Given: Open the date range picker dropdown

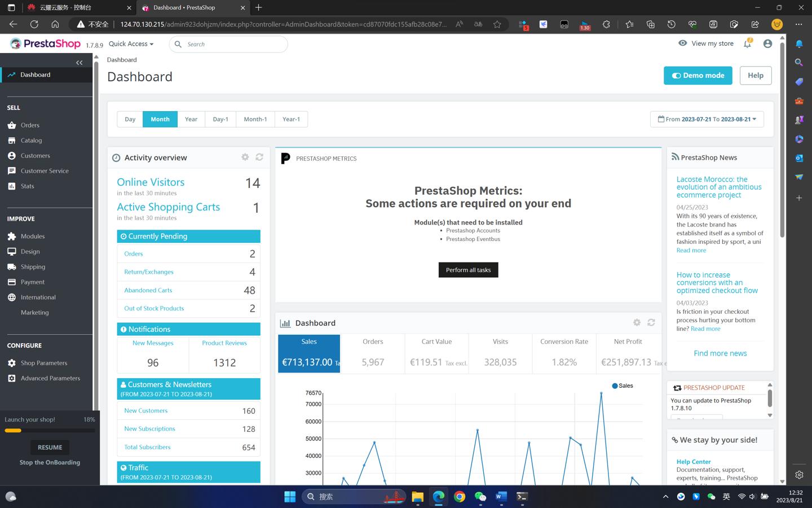Looking at the screenshot, I should 707,119.
